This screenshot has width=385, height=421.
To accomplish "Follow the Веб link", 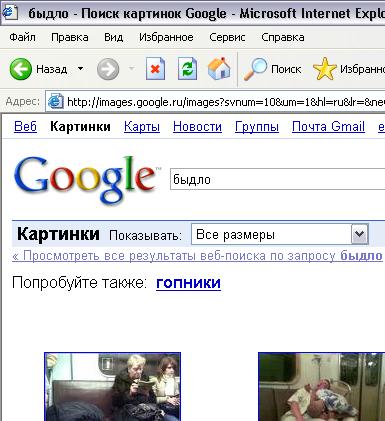I will pyautogui.click(x=25, y=127).
